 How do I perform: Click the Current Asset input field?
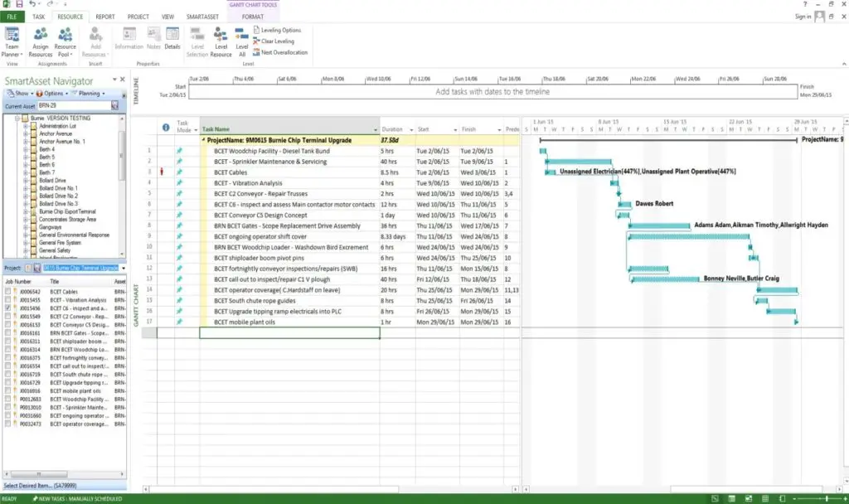tap(74, 105)
